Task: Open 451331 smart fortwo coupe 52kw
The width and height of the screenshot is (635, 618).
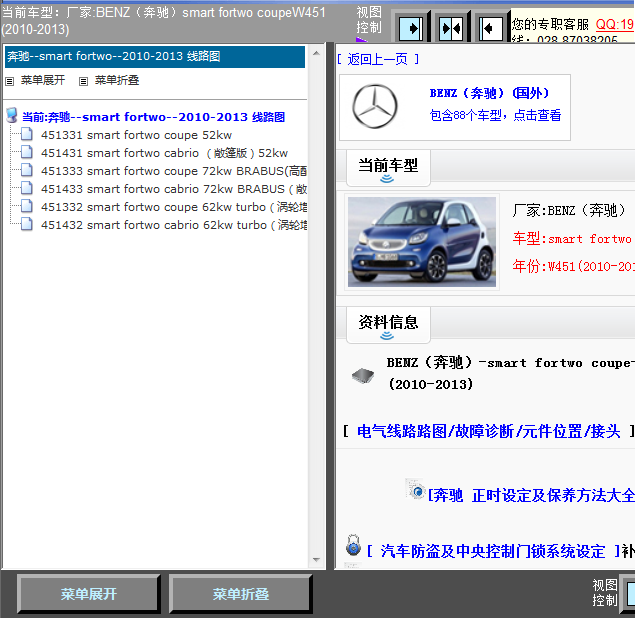Action: [136, 135]
